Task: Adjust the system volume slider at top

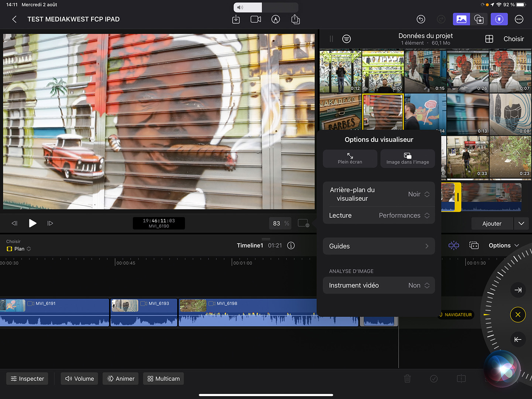Action: pos(266,7)
